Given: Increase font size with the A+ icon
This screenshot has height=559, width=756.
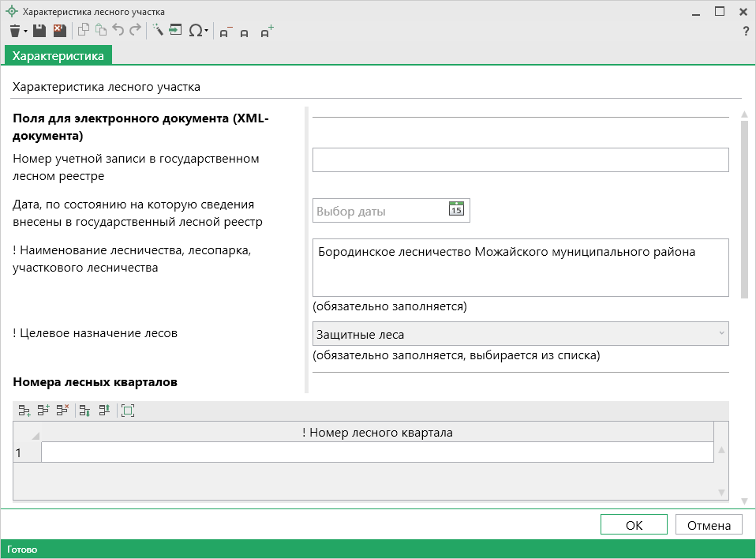Looking at the screenshot, I should 267,32.
